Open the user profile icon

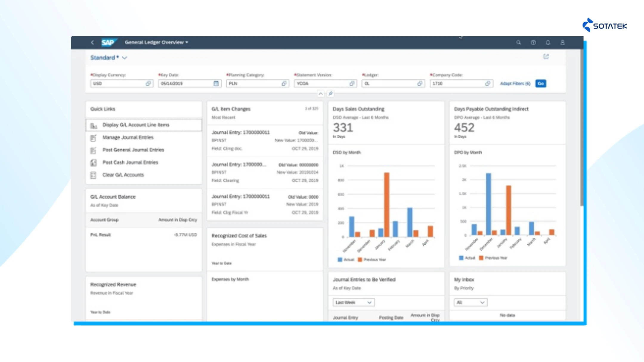(x=563, y=42)
